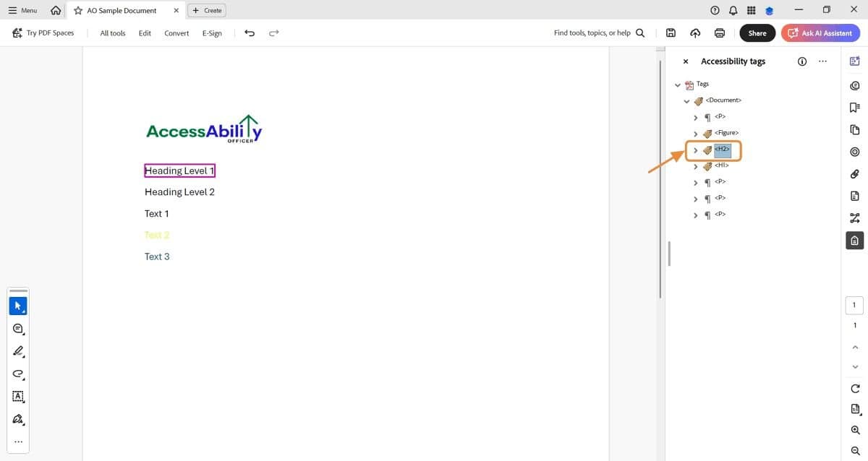The height and width of the screenshot is (461, 868).
Task: Click the Share button
Action: [757, 33]
